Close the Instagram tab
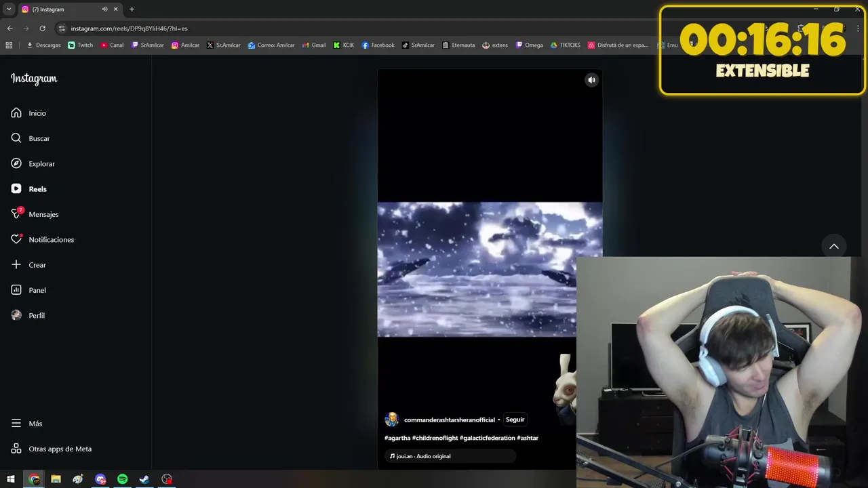The width and height of the screenshot is (868, 488). tap(115, 9)
